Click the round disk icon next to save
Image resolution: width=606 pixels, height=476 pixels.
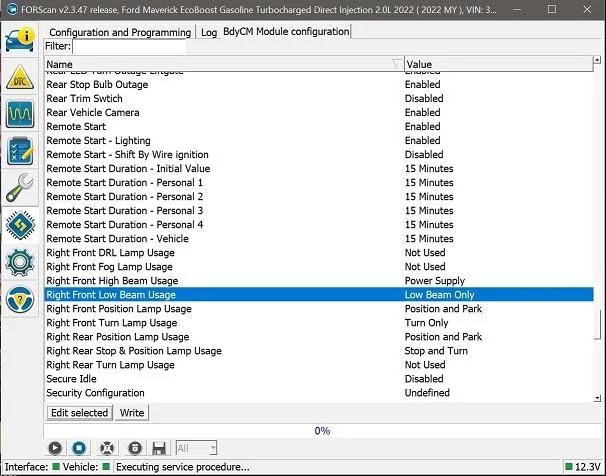[135, 448]
